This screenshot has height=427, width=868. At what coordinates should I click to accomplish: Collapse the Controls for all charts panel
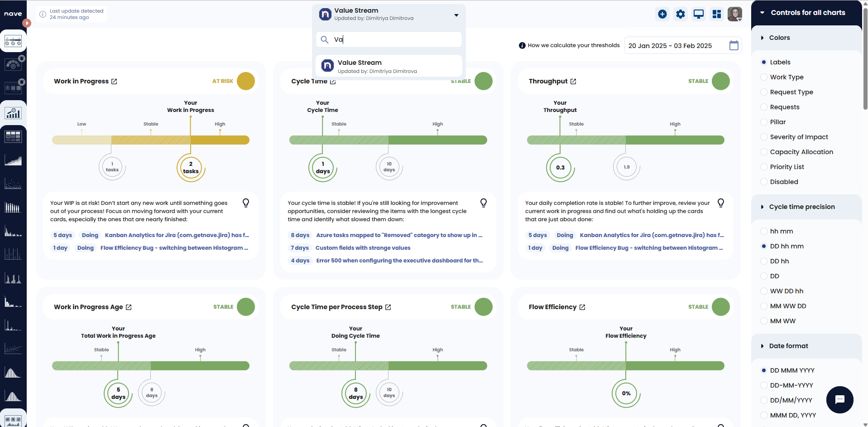pyautogui.click(x=762, y=13)
